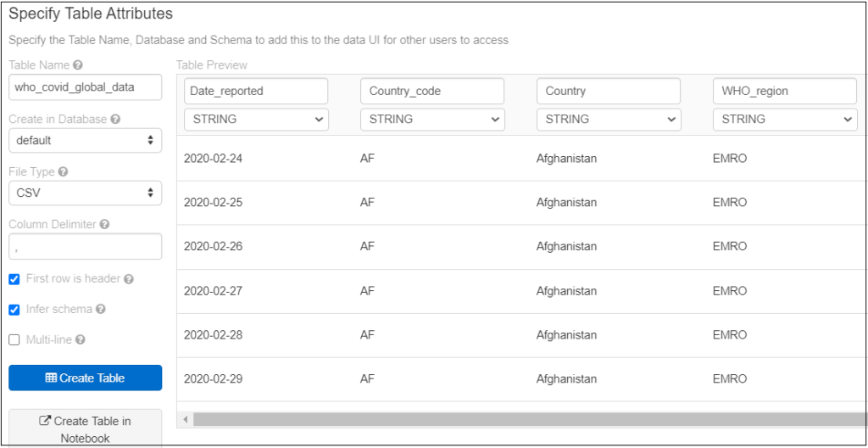Open Create in Database dropdown
Viewport: 868px width, 448px height.
point(86,140)
